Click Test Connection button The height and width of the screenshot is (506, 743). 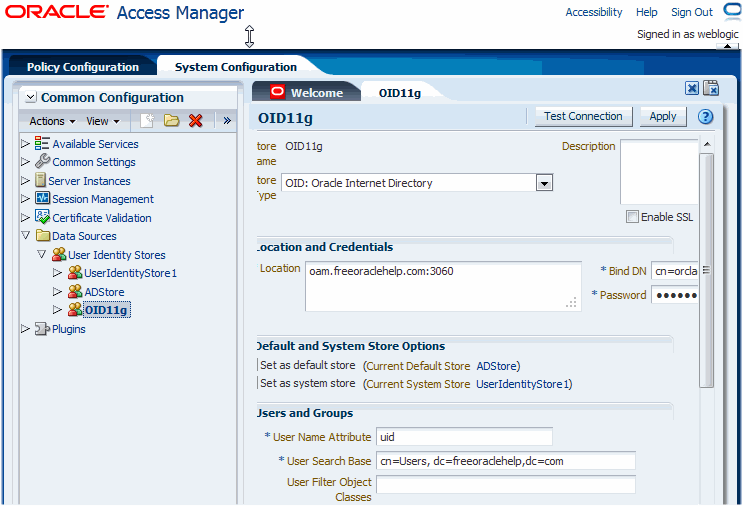pyautogui.click(x=583, y=116)
